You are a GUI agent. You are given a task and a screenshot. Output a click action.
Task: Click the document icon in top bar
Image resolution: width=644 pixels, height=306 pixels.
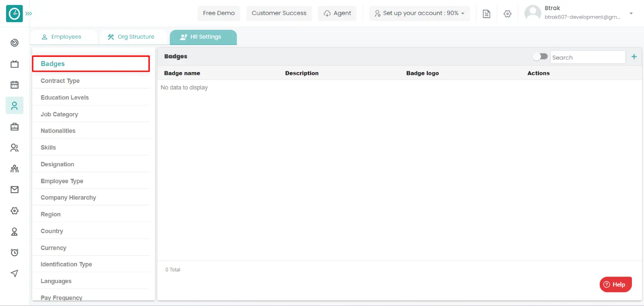(487, 14)
